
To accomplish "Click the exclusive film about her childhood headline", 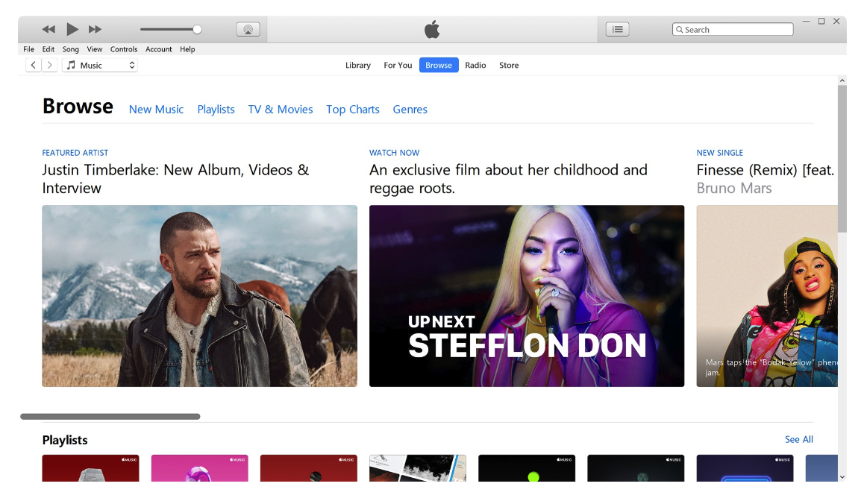I will 508,179.
